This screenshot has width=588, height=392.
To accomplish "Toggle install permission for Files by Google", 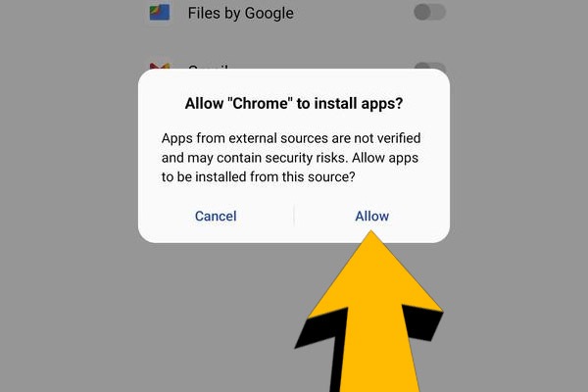I will pyautogui.click(x=430, y=13).
